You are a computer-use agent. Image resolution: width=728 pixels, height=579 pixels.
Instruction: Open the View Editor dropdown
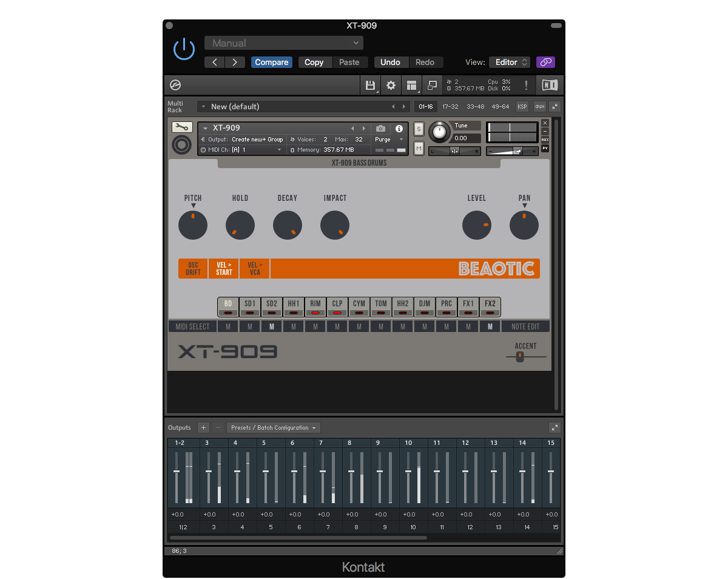coord(510,62)
